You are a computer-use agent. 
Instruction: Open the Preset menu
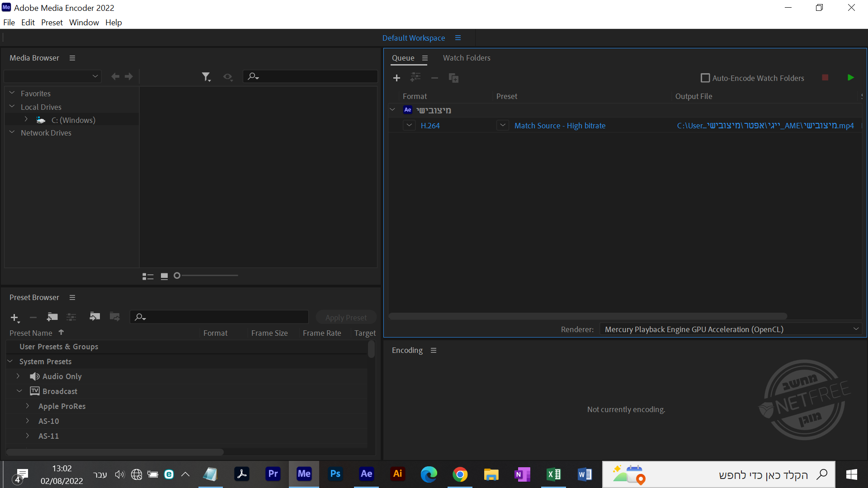[x=52, y=23]
